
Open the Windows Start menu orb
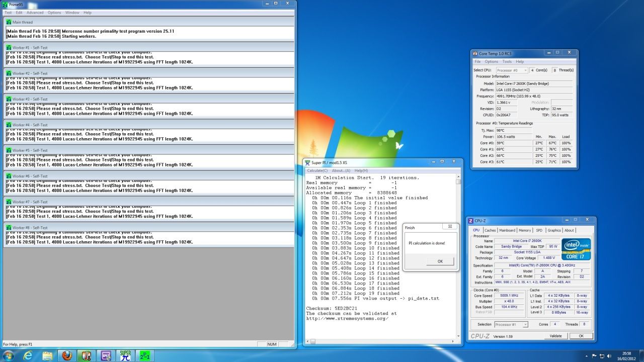(9, 355)
